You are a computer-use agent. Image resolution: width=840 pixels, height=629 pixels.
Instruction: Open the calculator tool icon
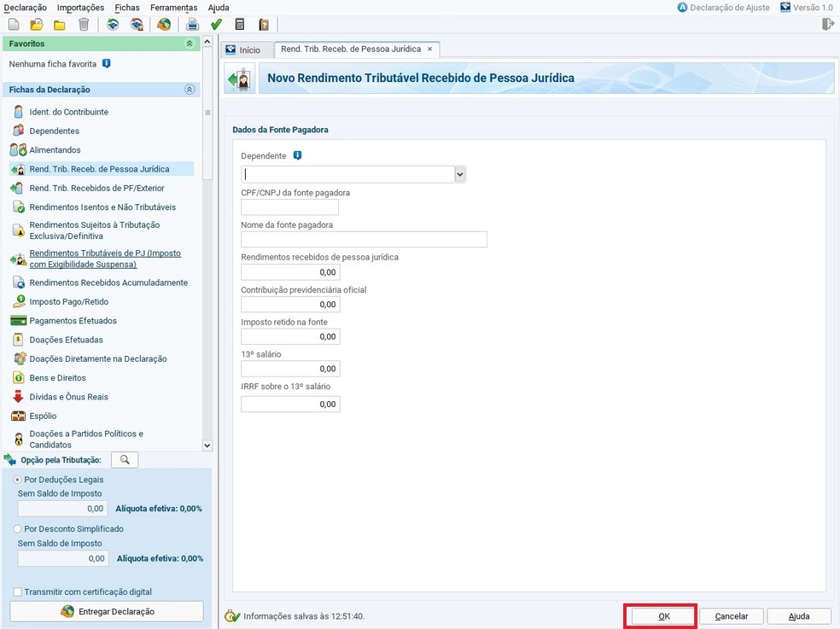(240, 25)
